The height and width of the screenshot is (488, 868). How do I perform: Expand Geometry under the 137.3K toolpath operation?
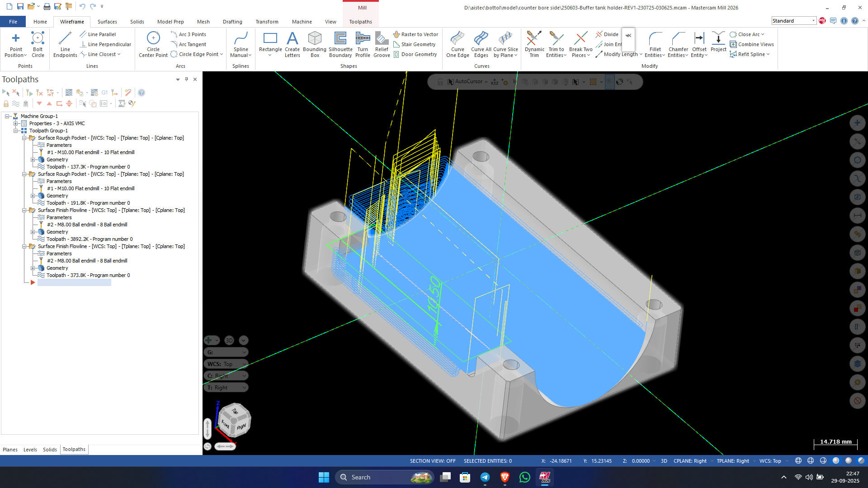click(33, 160)
